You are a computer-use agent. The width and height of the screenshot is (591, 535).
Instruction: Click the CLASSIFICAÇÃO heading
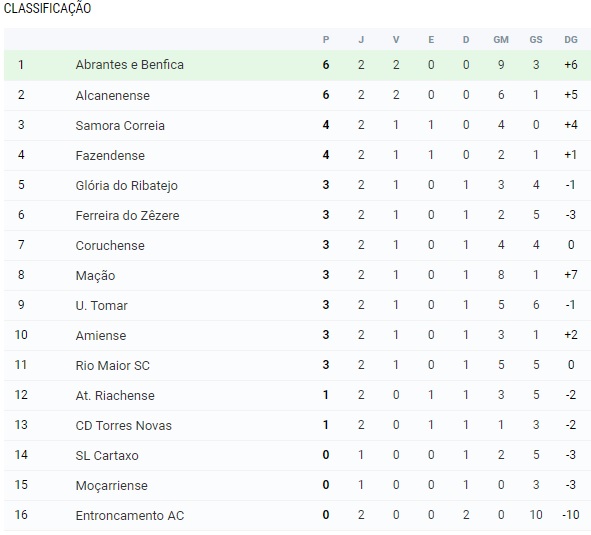(x=47, y=8)
